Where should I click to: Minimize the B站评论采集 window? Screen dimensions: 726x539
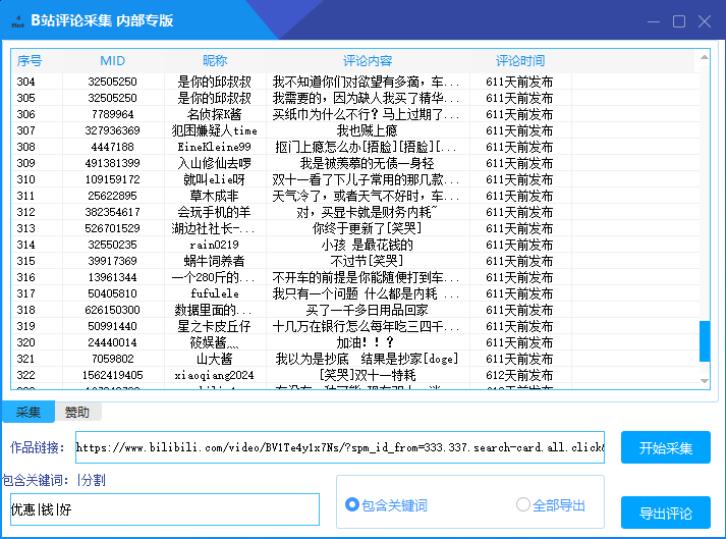(x=655, y=21)
